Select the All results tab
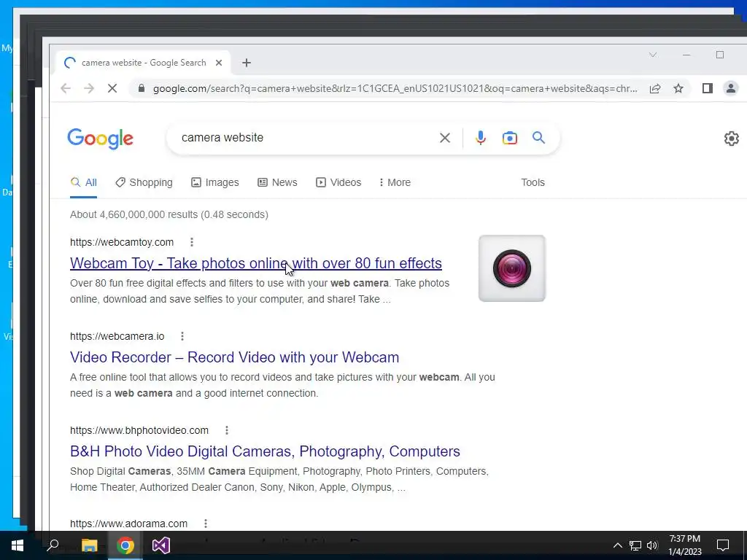This screenshot has height=560, width=747. pos(83,182)
